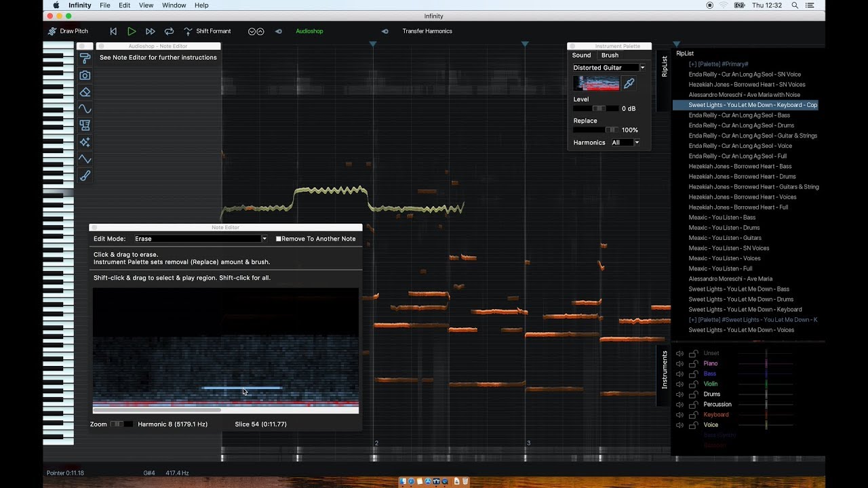Open the View menu

146,5
